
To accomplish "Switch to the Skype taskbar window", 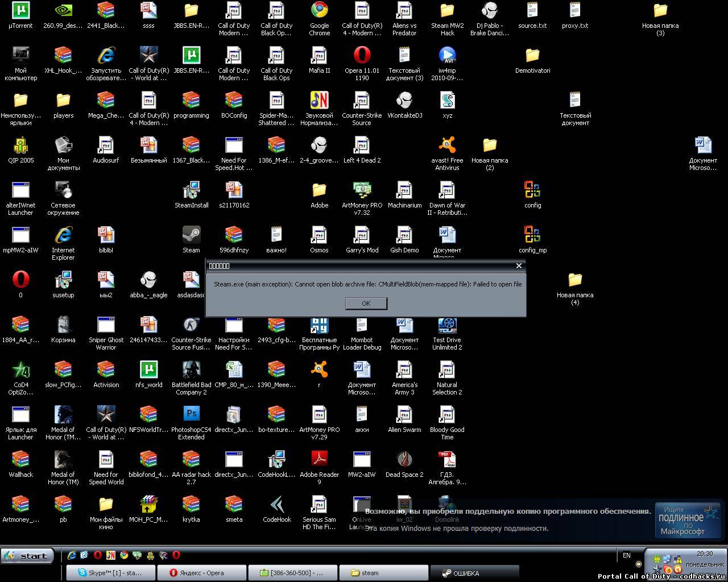I will (x=111, y=573).
